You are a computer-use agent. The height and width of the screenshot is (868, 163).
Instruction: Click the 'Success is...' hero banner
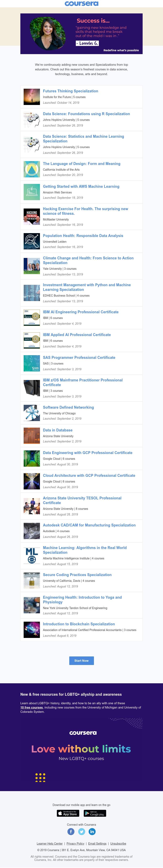[81, 34]
